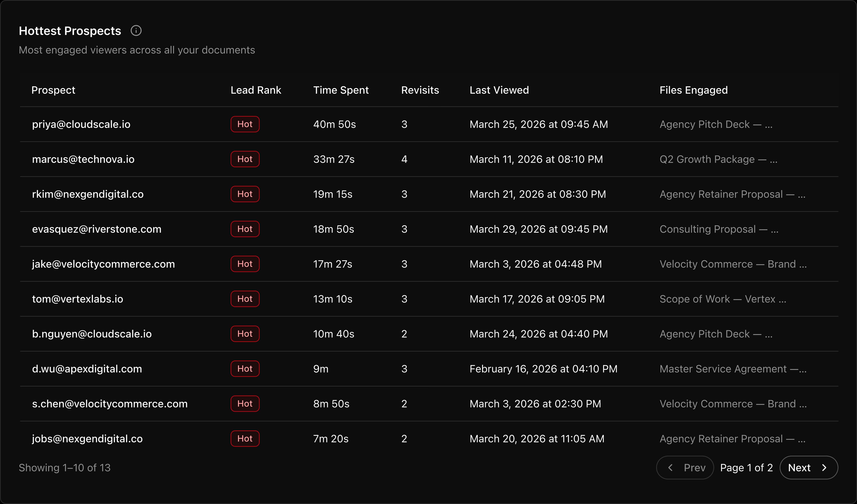Open Master Service Agreement file
The image size is (857, 504).
click(732, 369)
